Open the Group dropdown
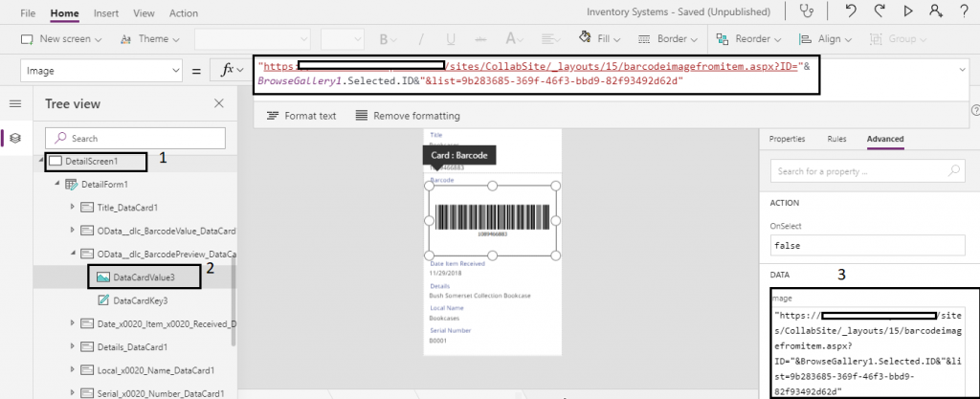The width and height of the screenshot is (980, 399). [898, 38]
